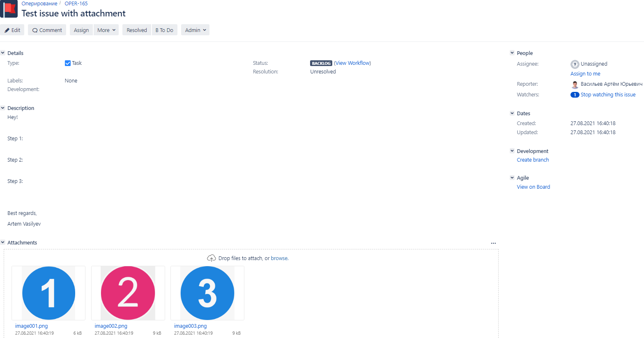Click the description text Hey!
The width and height of the screenshot is (644, 338).
(x=13, y=117)
